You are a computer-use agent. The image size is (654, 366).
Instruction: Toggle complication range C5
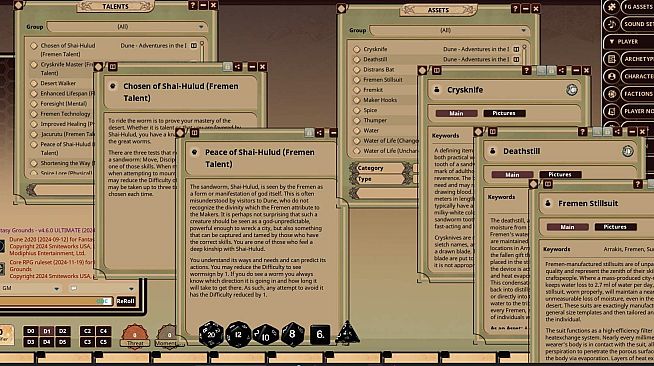[x=103, y=342]
